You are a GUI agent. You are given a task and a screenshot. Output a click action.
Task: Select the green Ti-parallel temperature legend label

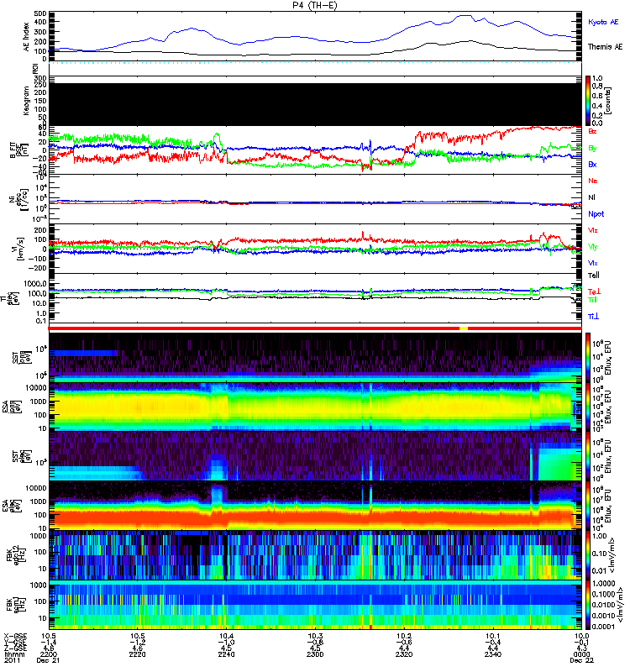tap(592, 300)
